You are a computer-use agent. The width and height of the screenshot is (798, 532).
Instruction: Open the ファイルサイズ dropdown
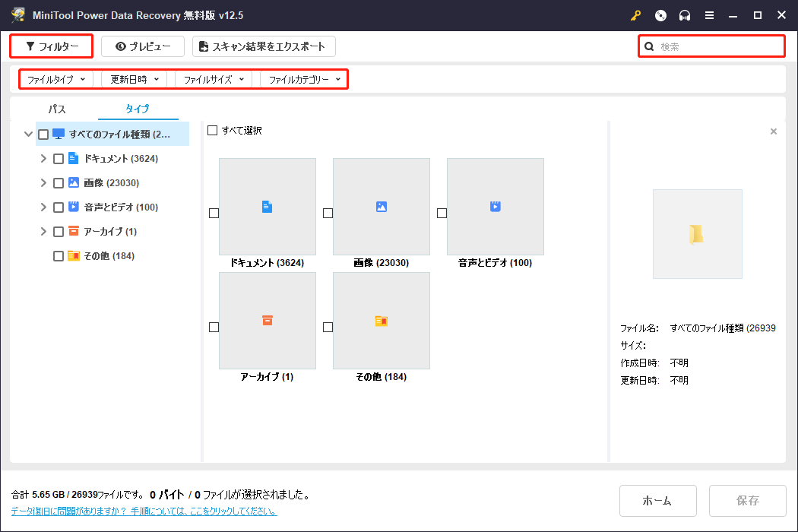[x=214, y=79]
